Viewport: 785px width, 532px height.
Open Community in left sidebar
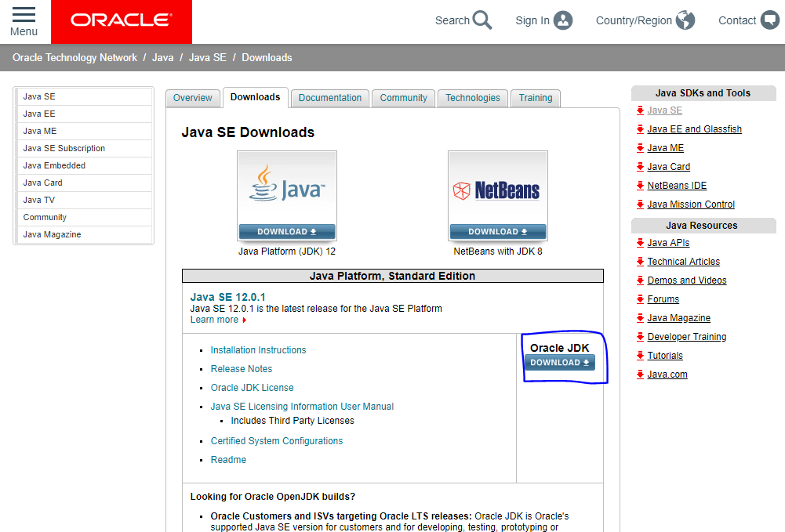84,218
